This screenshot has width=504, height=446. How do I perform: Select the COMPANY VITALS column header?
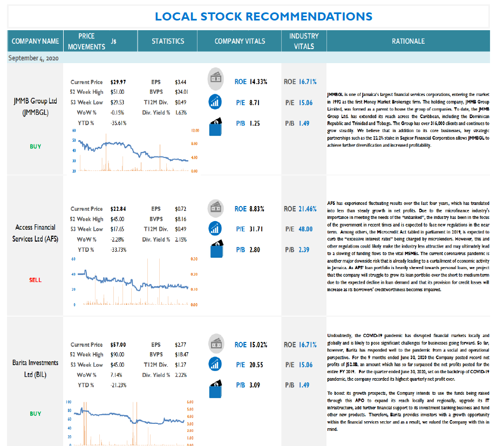[240, 41]
